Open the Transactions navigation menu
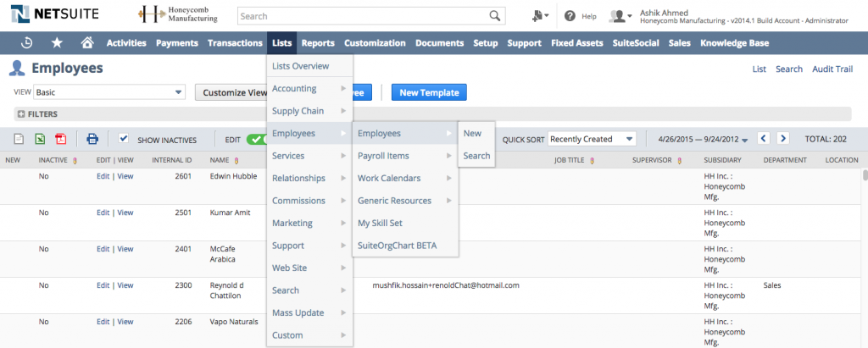Image resolution: width=868 pixels, height=348 pixels. (235, 42)
